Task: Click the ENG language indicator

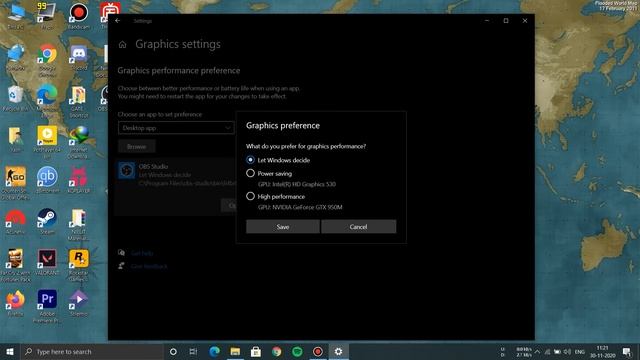Action: pyautogui.click(x=580, y=351)
